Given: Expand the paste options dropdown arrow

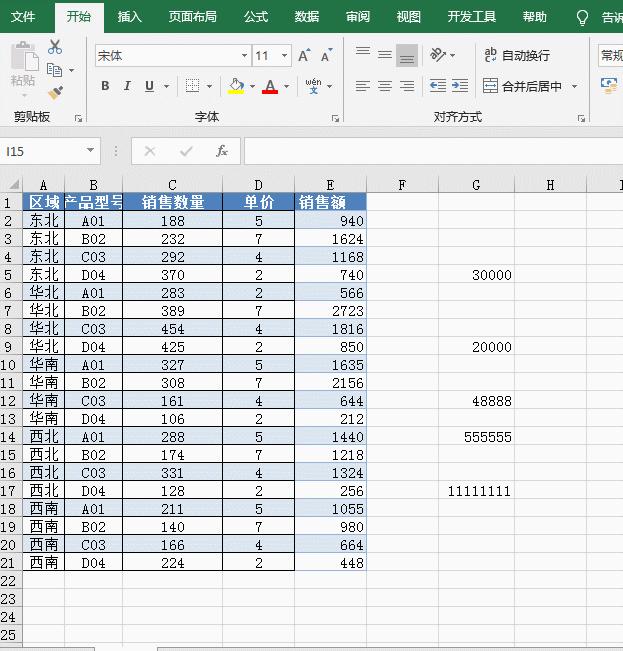Looking at the screenshot, I should coord(24,96).
